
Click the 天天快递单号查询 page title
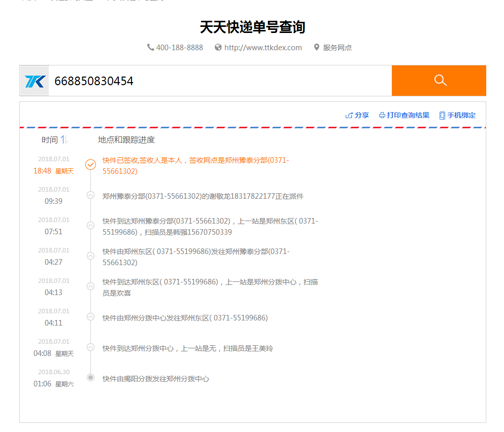(252, 27)
